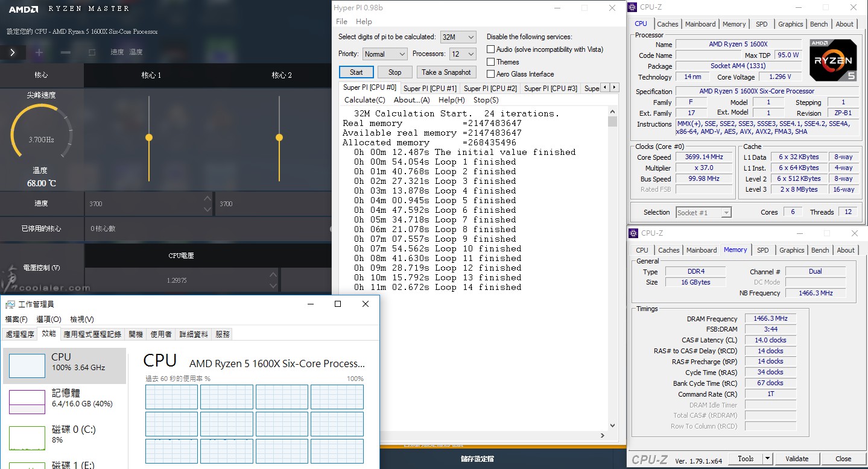This screenshot has height=469, width=868.
Task: Open the 選項(O) menu in Task Manager
Action: pos(49,319)
